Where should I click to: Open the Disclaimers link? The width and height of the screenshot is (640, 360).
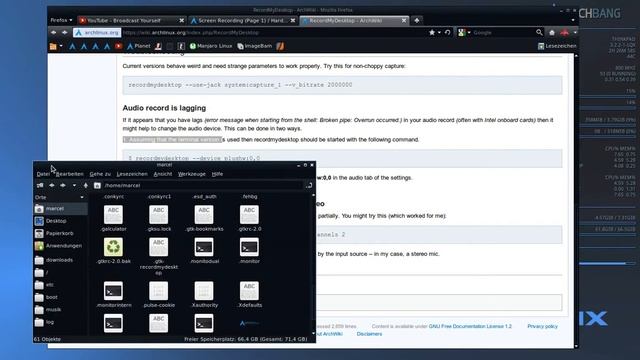pyautogui.click(x=369, y=334)
